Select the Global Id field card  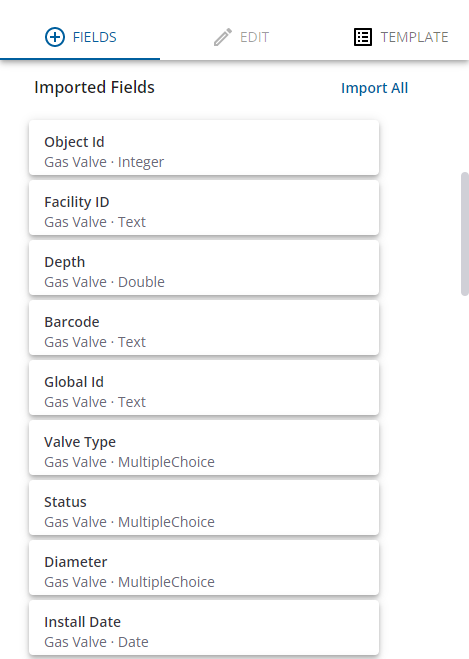[x=204, y=388]
